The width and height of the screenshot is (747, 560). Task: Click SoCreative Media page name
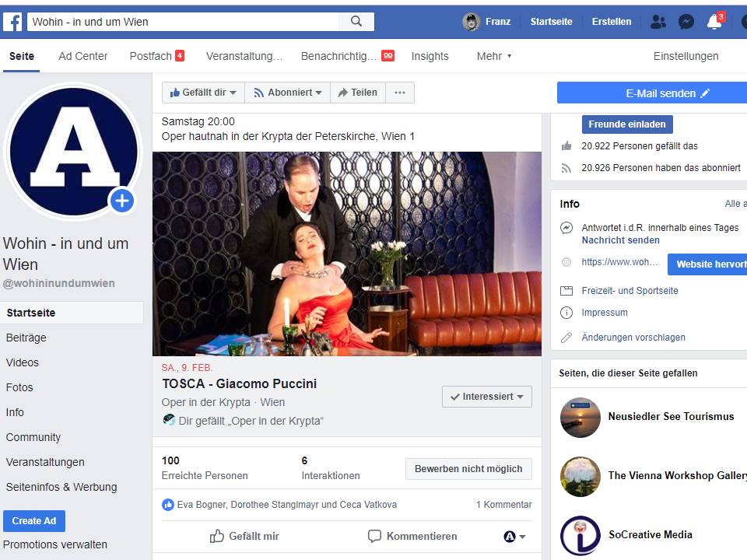(x=651, y=535)
